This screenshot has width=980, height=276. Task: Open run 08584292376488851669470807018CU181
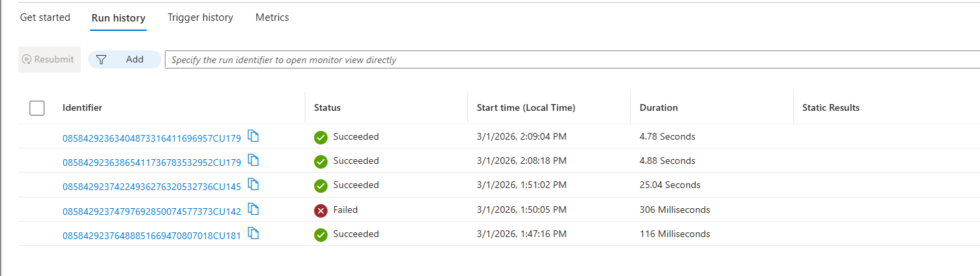coord(151,235)
